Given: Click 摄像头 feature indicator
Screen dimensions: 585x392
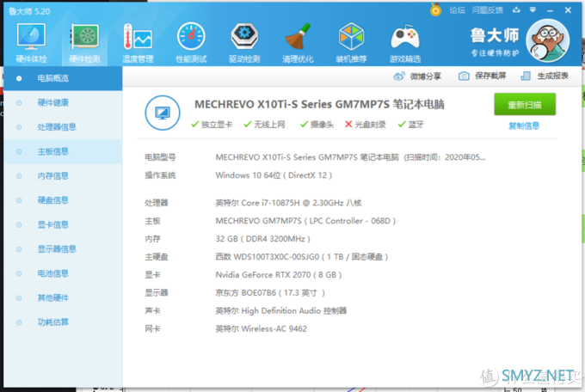Looking at the screenshot, I should point(317,125).
